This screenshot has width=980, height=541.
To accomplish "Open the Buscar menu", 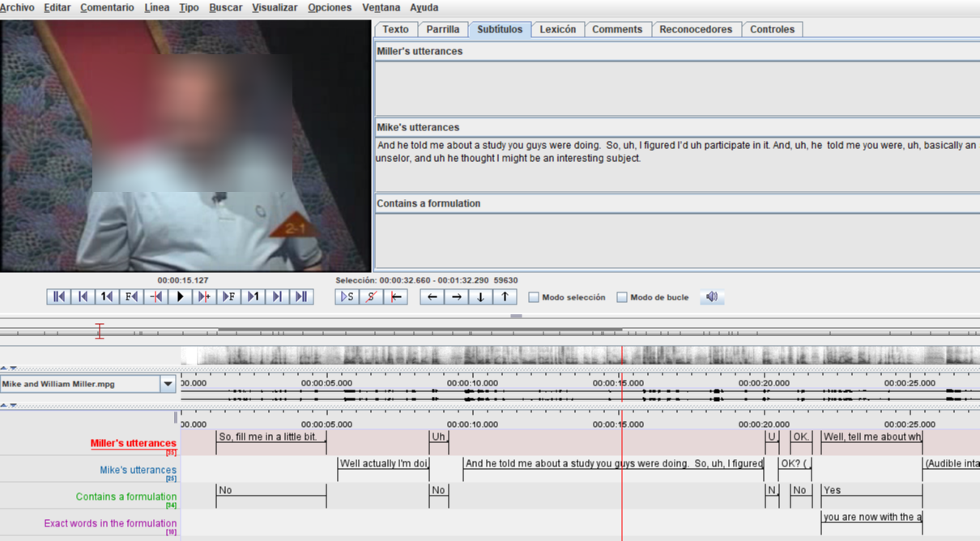I will pos(225,7).
